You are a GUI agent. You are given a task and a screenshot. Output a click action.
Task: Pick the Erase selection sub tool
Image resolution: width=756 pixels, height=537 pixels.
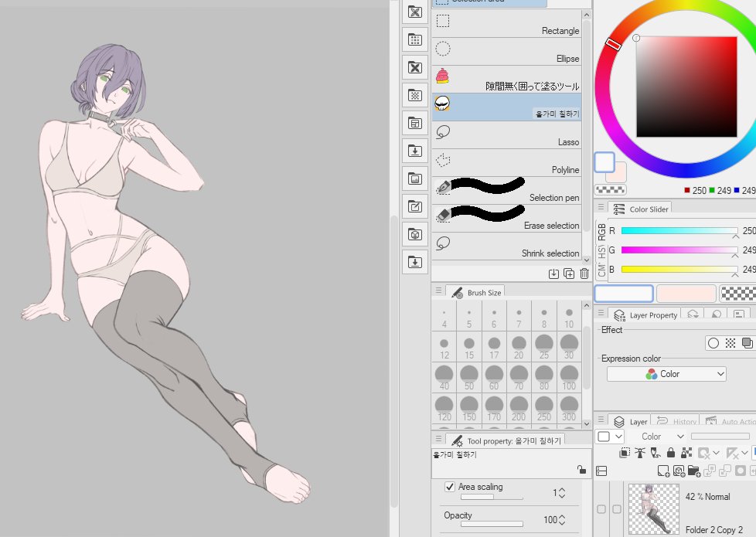click(506, 219)
